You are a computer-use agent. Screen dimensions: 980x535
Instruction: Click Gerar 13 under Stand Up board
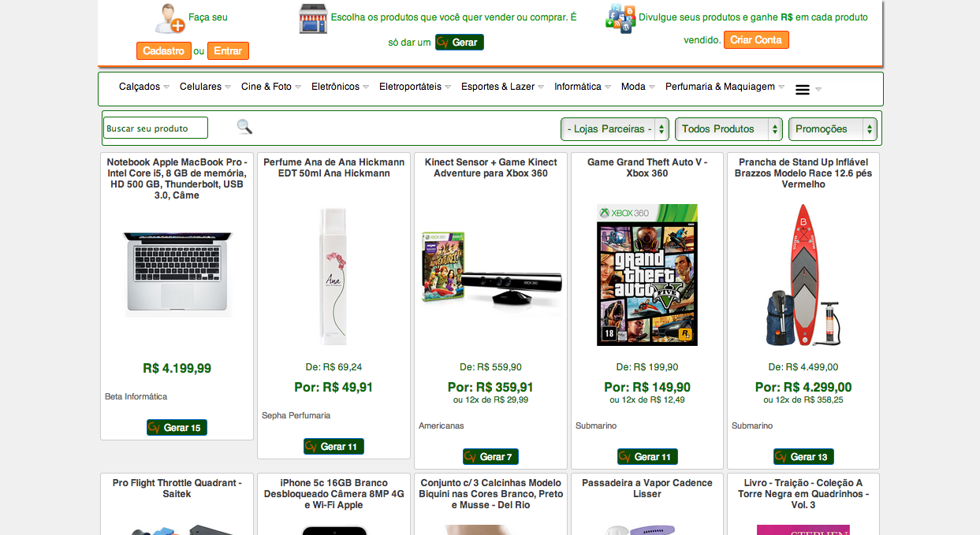point(803,456)
